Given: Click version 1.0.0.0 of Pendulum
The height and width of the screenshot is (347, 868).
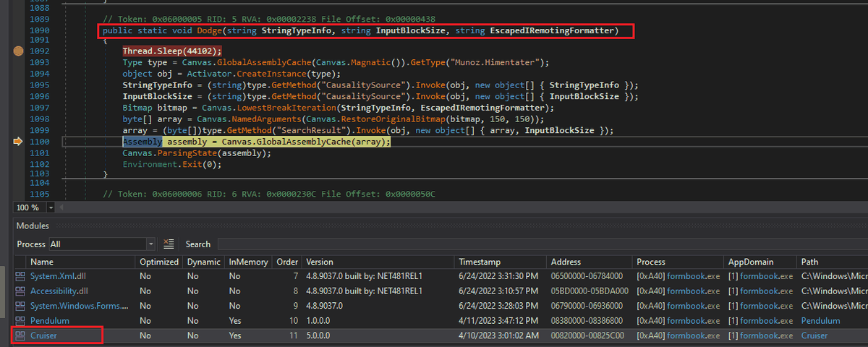Looking at the screenshot, I should pos(319,320).
